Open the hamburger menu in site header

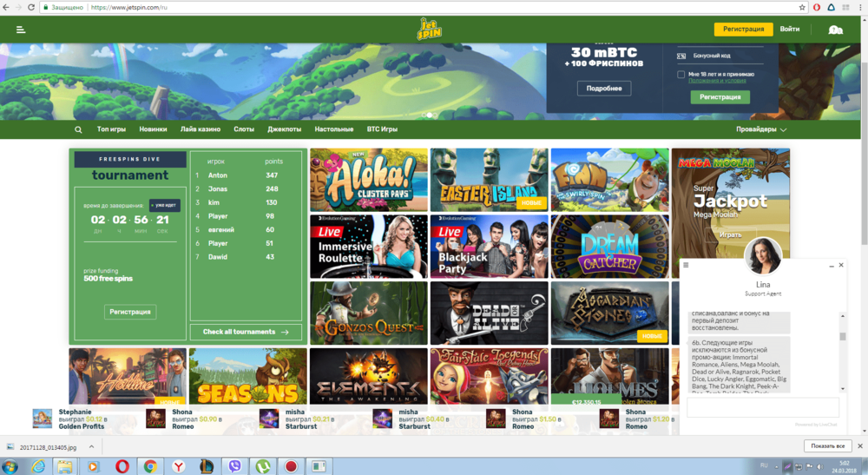[x=21, y=30]
